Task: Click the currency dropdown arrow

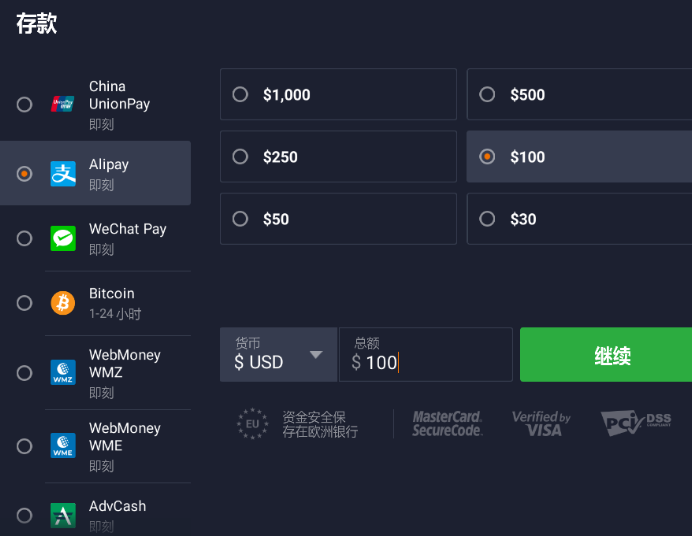Action: click(316, 355)
